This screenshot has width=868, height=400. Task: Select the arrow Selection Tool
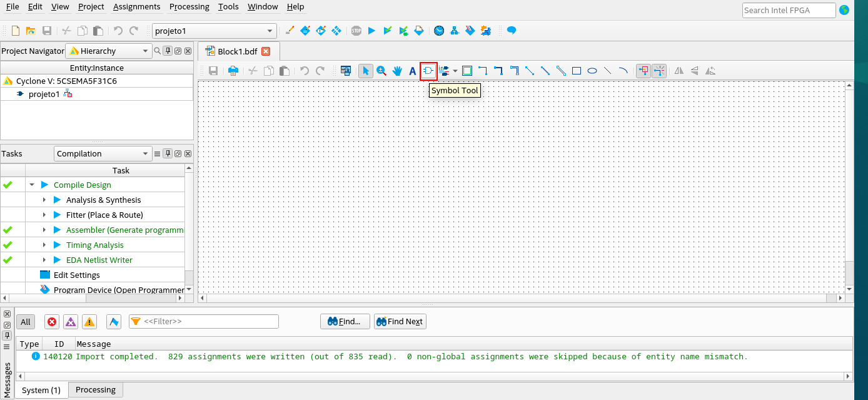366,71
